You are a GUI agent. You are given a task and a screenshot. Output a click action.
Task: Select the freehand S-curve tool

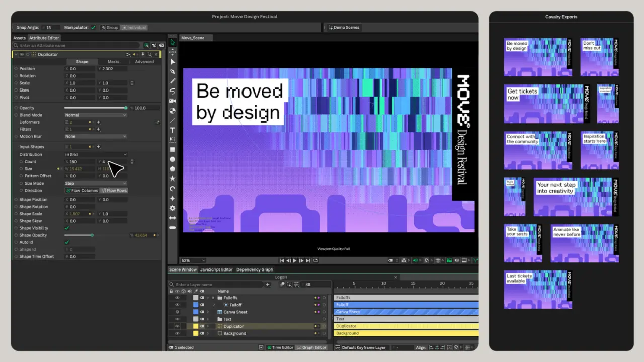(x=173, y=92)
